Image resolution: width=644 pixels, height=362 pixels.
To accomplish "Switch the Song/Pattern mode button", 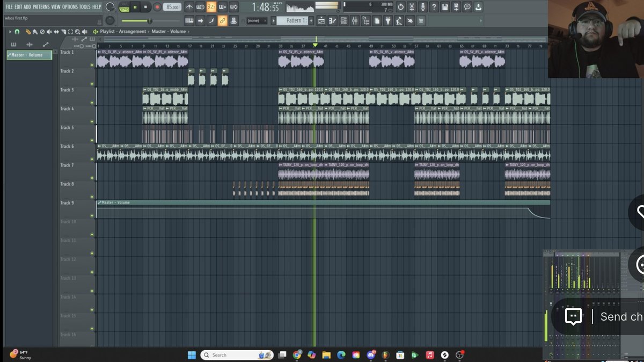I will pos(125,8).
